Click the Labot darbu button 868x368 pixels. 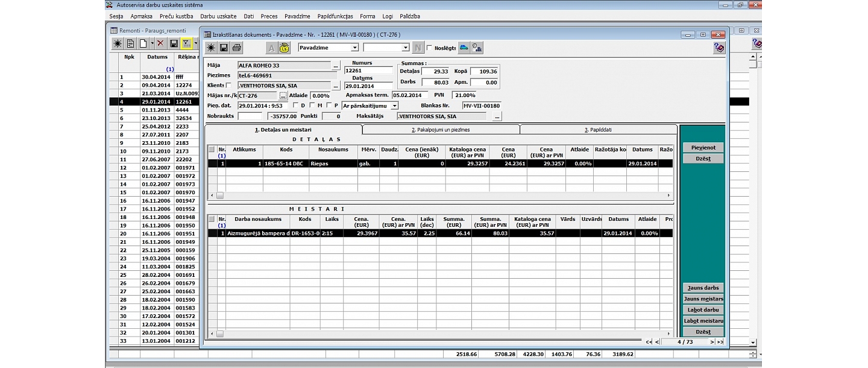coord(703,309)
